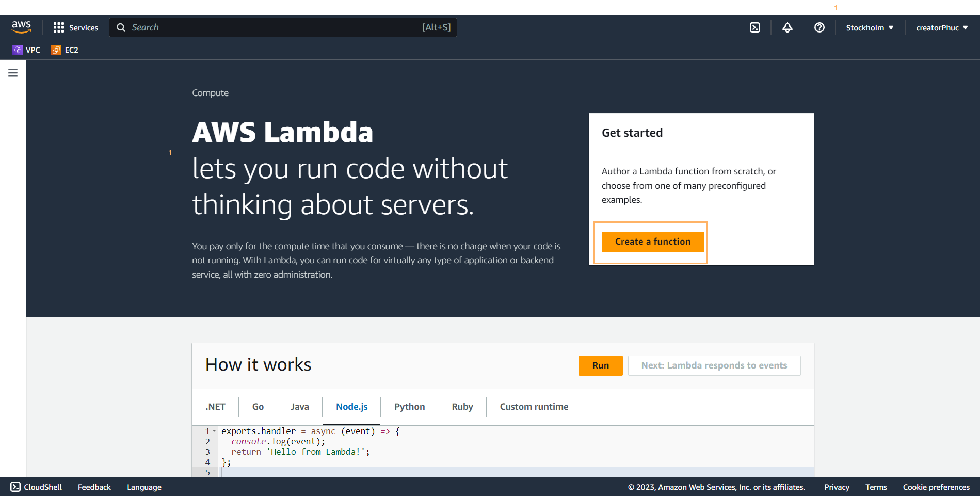Viewport: 980px width, 496px height.
Task: Open the Language selector in the footer
Action: point(144,487)
